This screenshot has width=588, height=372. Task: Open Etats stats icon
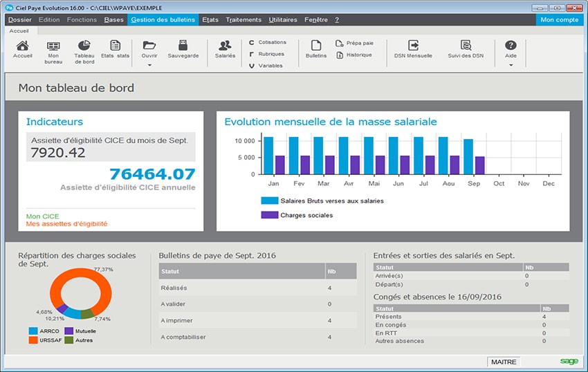[x=115, y=46]
